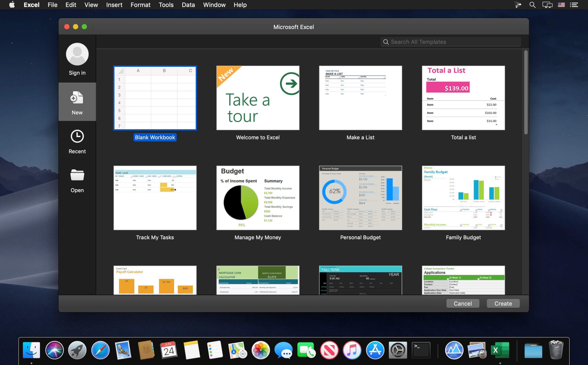Click the US flag input source icon
The image size is (588, 365).
(x=561, y=5)
